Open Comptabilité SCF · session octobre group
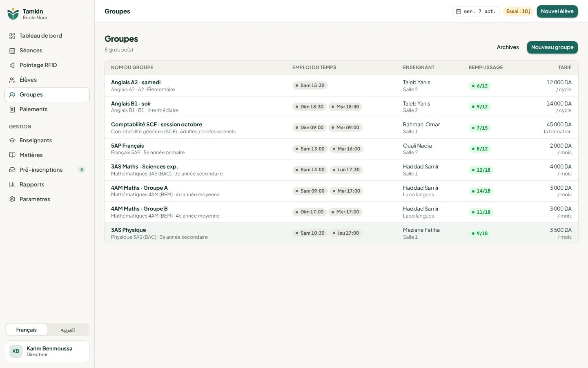This screenshot has width=588, height=368. 156,125
